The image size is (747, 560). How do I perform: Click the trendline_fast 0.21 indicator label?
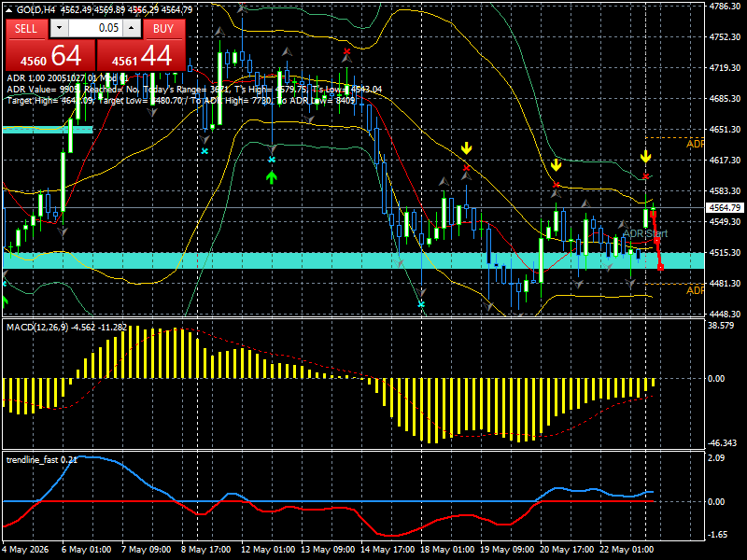pyautogui.click(x=41, y=459)
